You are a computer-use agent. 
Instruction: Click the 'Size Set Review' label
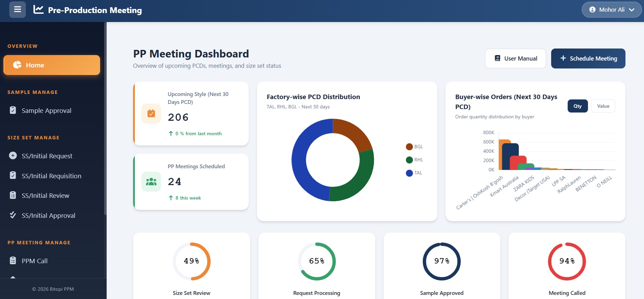coord(192,293)
